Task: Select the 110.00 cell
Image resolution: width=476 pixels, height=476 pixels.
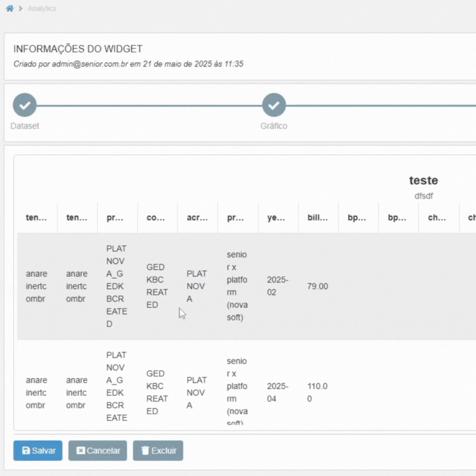Action: coord(317,392)
